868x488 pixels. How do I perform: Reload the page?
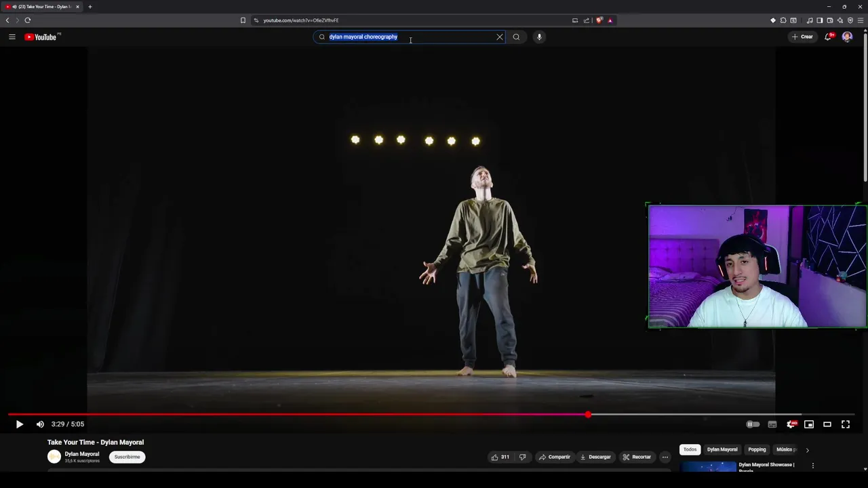point(28,20)
